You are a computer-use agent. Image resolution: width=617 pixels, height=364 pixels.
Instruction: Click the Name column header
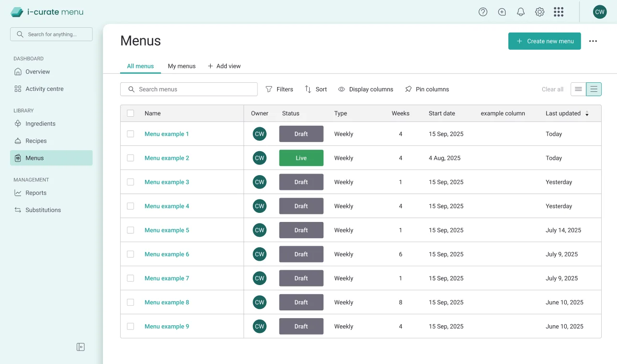(152, 113)
